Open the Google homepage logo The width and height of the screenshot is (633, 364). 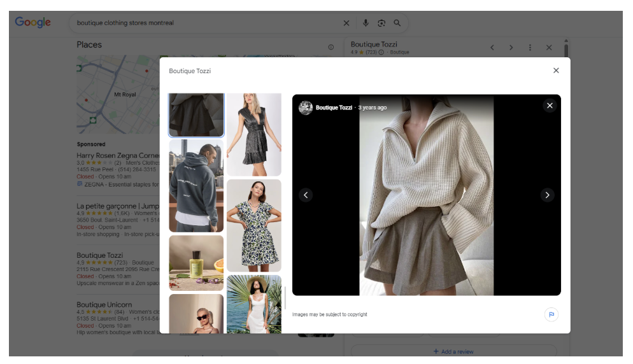pyautogui.click(x=33, y=22)
